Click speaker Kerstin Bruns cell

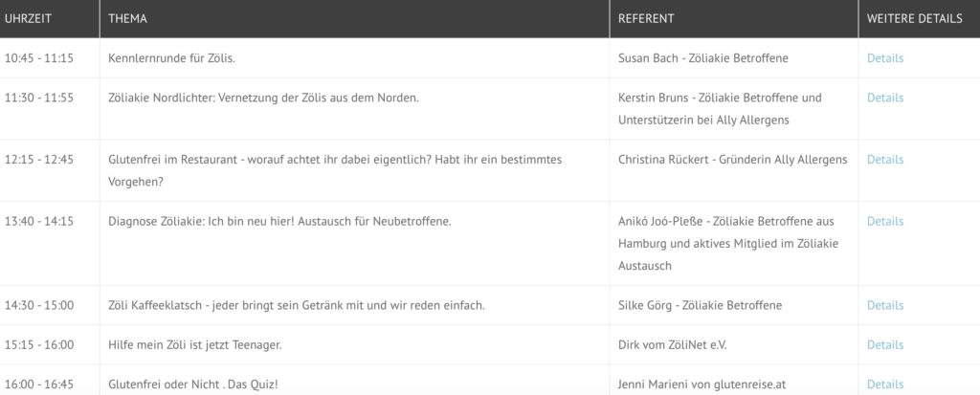(x=734, y=109)
